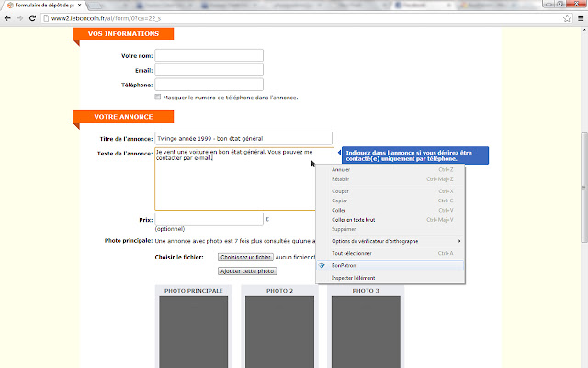Select Copier from context menu
This screenshot has width=588, height=368.
point(390,201)
